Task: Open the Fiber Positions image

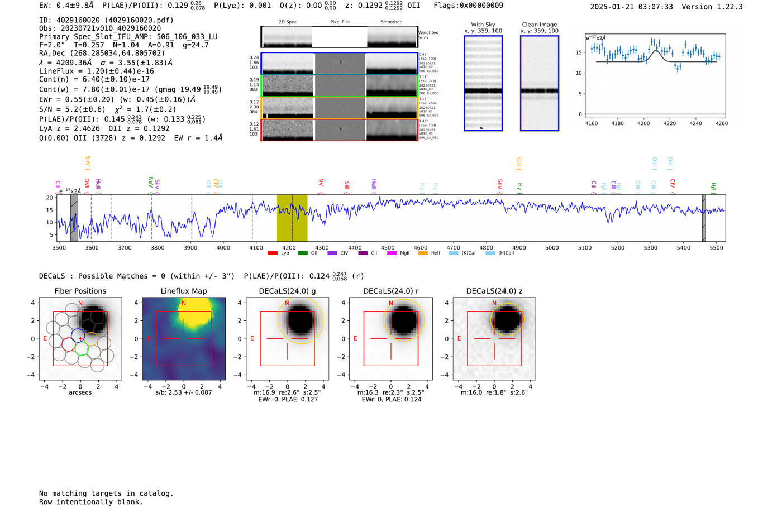Action: click(80, 339)
